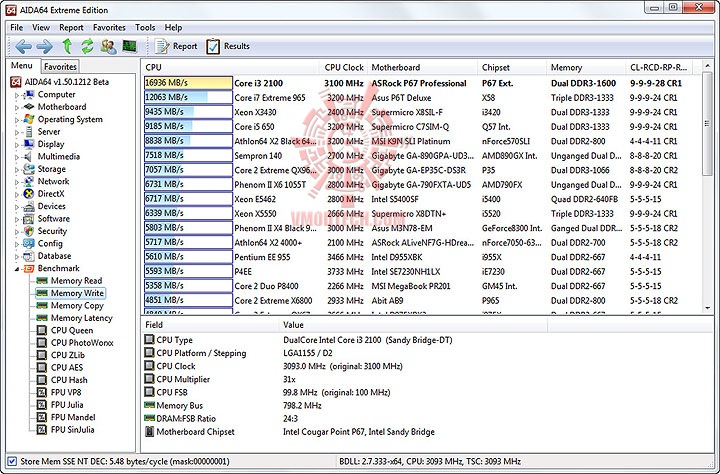Open the Tools menu
Image resolution: width=720 pixels, height=474 pixels.
coord(145,28)
